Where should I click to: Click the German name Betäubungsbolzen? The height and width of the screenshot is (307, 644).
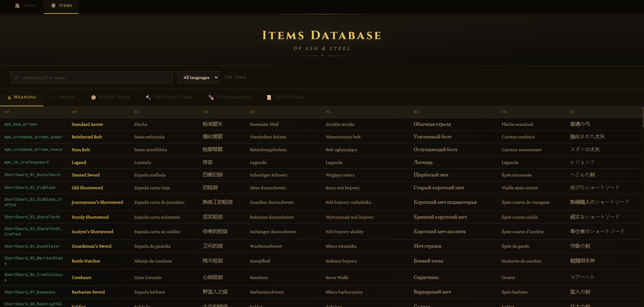click(268, 149)
